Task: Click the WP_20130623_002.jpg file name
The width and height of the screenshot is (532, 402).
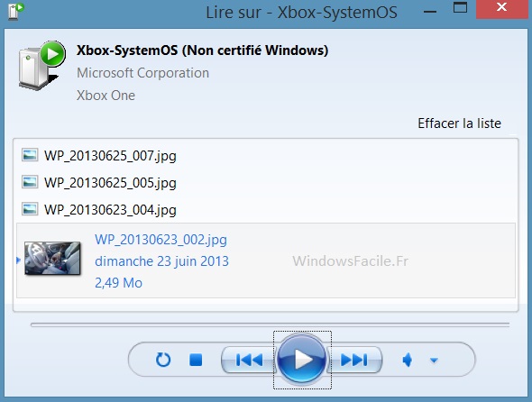Action: 161,240
